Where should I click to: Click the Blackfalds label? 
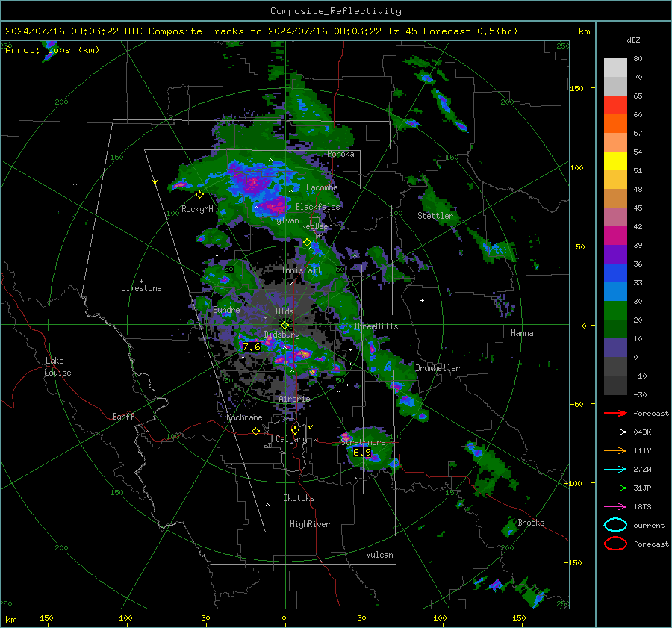click(x=317, y=207)
